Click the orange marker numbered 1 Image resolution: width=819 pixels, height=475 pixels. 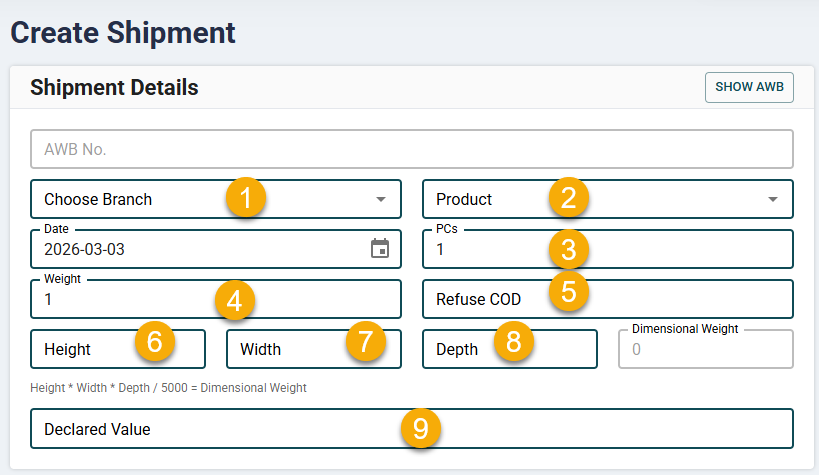pos(246,197)
